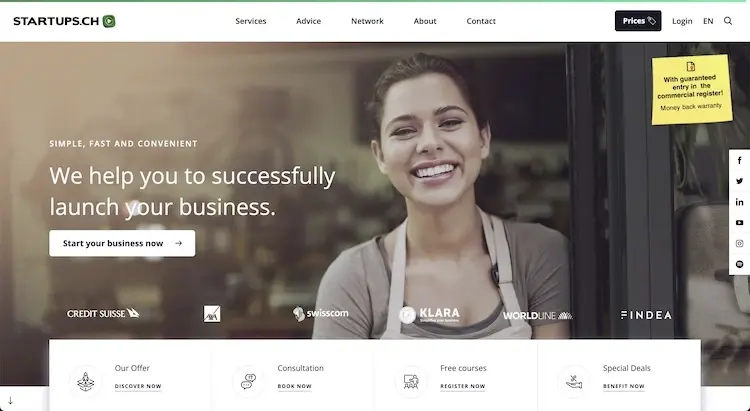
Task: Click the Facebook icon in the social sidebar
Action: coord(739,160)
